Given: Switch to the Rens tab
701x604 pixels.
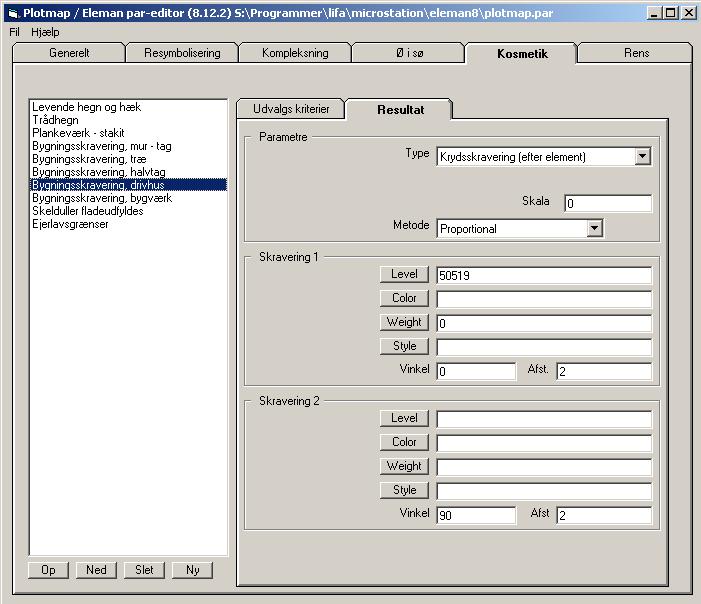Looking at the screenshot, I should (x=636, y=53).
